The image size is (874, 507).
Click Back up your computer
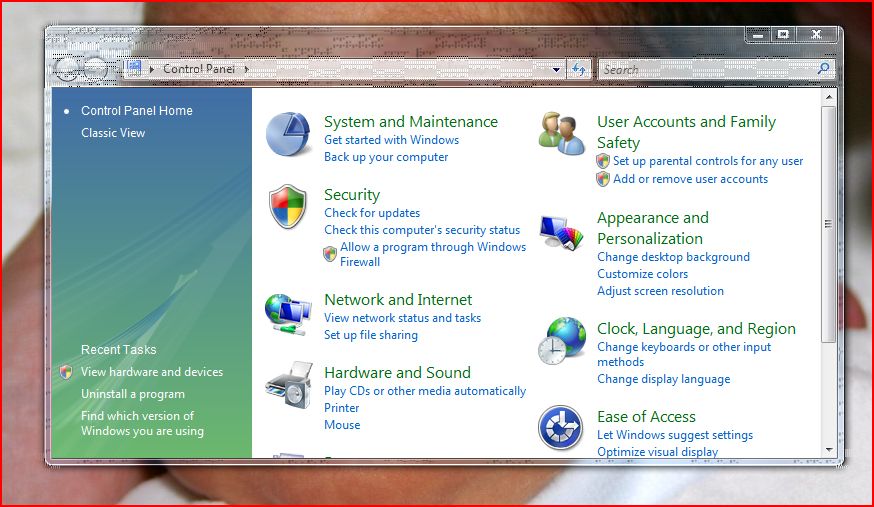[x=386, y=157]
